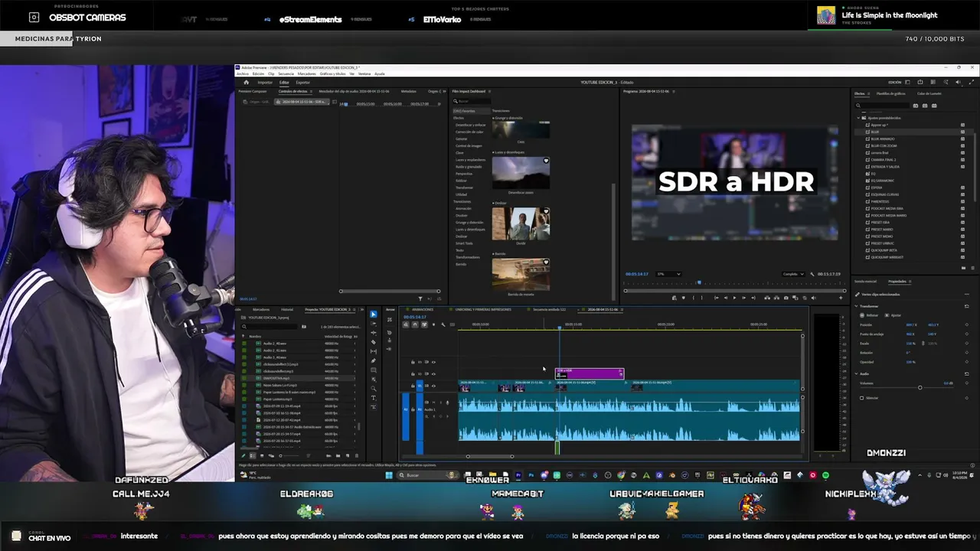Solo audio track A1

[441, 402]
